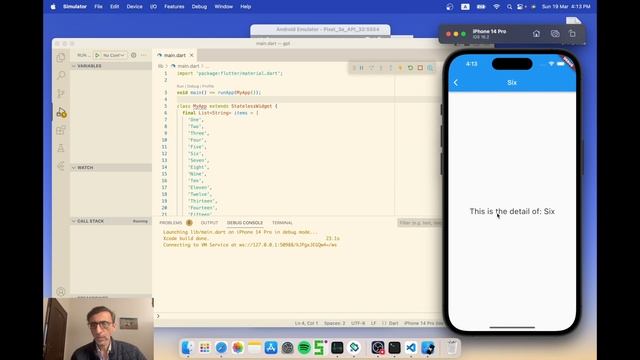Open the Simulator File menu
Screen dimensions: 640x360
(x=98, y=7)
